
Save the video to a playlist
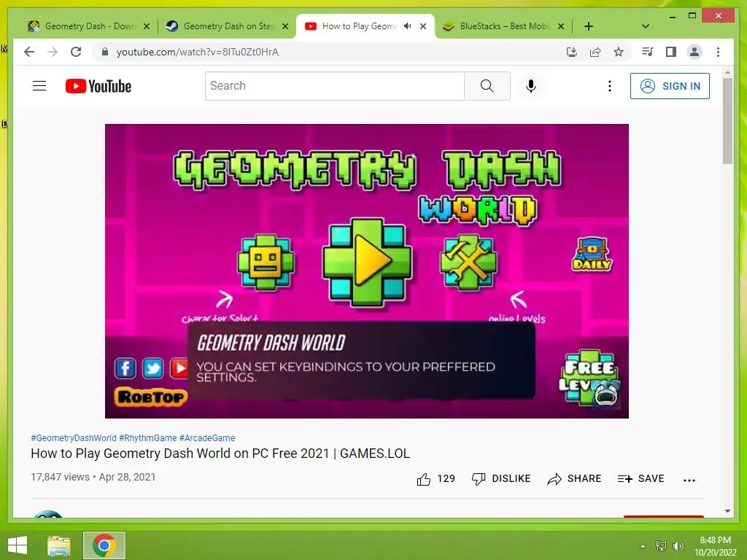[x=640, y=478]
